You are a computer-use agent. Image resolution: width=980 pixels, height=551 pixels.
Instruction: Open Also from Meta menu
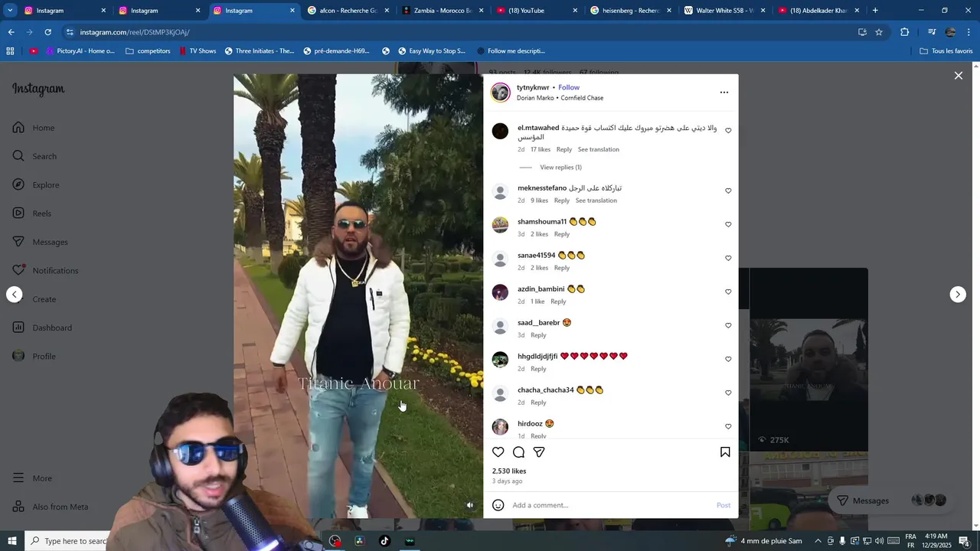(51, 507)
